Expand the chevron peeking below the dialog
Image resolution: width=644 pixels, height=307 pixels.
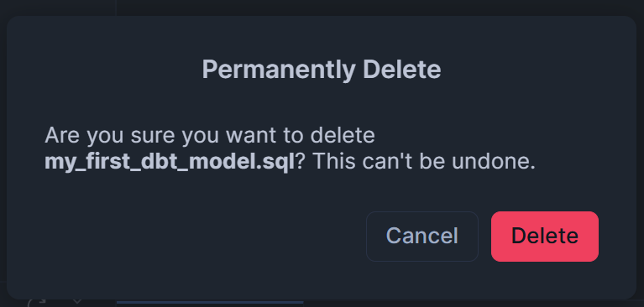point(77,302)
